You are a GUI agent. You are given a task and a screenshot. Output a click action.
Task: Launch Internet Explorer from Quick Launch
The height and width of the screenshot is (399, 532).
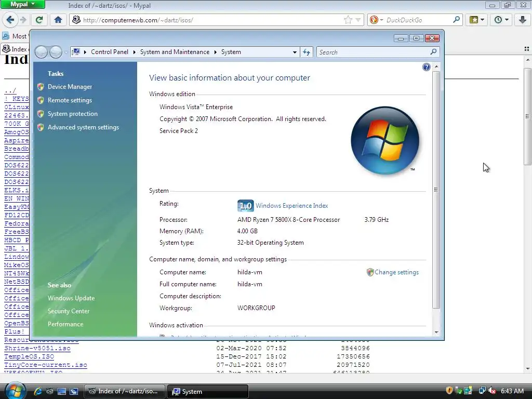coord(37,391)
